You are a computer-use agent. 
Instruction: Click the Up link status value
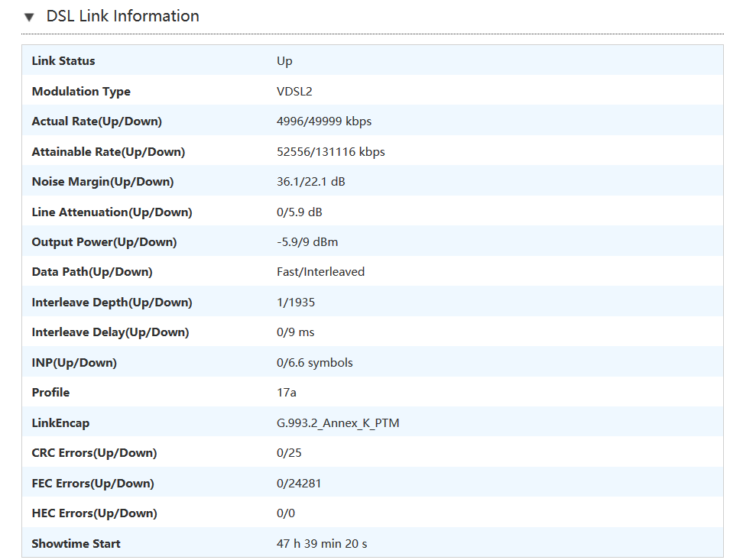284,61
